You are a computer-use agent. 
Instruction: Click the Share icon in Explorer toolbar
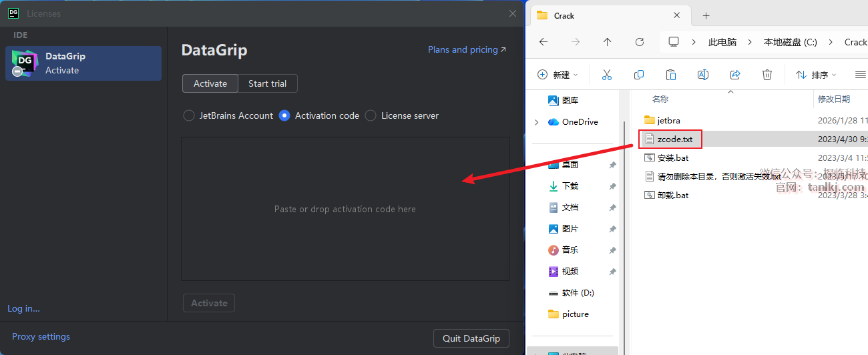tap(735, 75)
